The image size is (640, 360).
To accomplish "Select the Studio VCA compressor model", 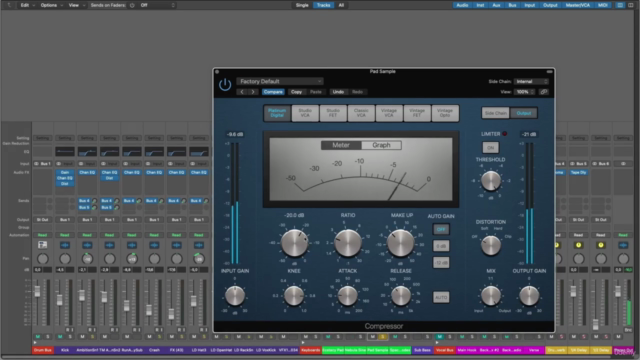I will click(x=305, y=113).
